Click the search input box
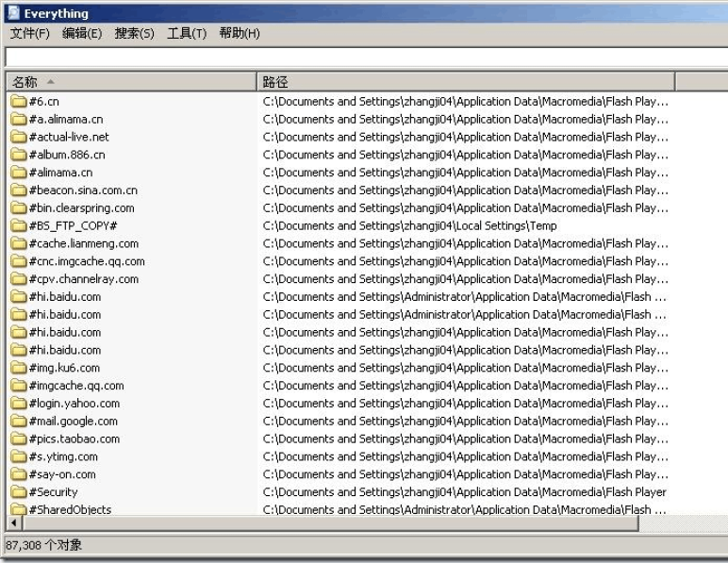The image size is (728, 563). 367,58
